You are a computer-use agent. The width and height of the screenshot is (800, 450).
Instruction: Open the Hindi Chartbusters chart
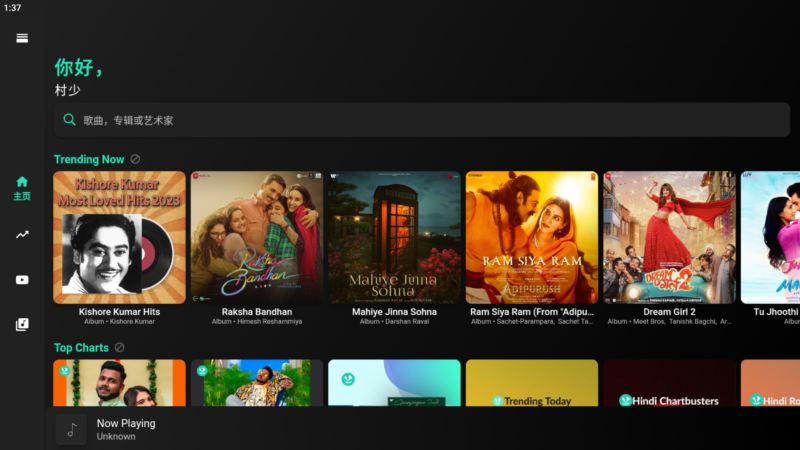pos(669,383)
